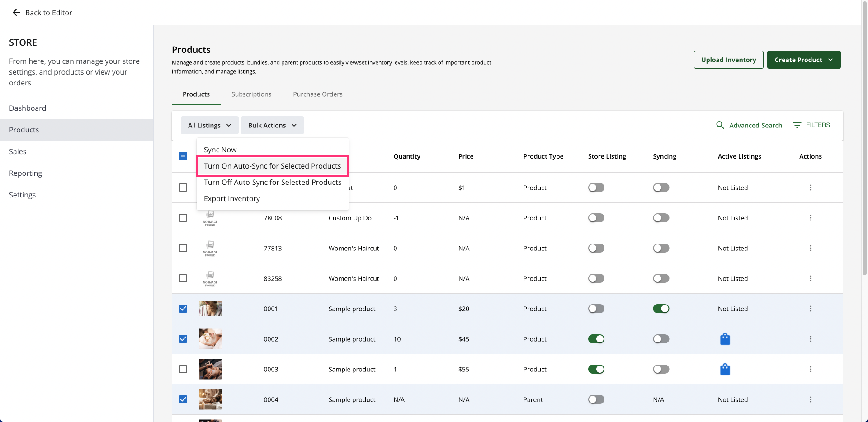Open three-dot actions for product 0004
868x422 pixels.
(x=810, y=399)
